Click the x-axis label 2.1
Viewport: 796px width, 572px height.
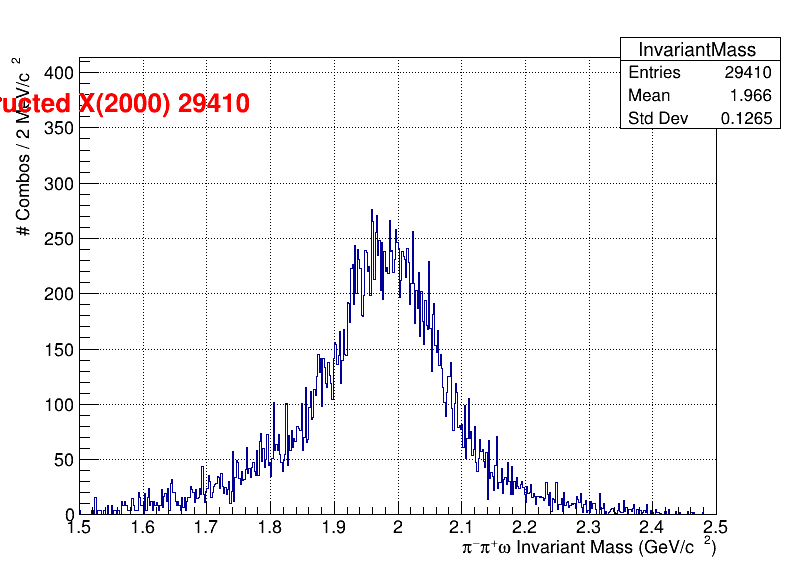(x=461, y=527)
